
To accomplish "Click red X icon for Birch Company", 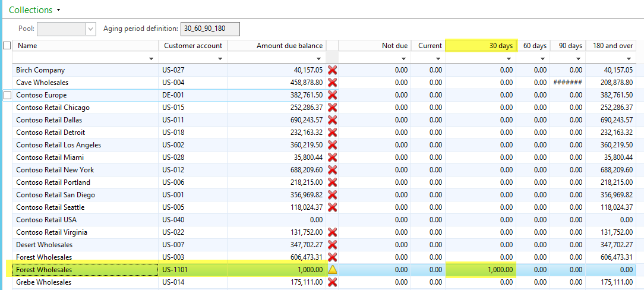I will [x=332, y=70].
